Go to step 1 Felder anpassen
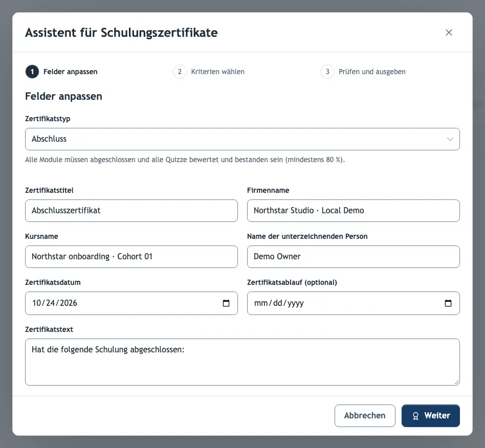This screenshot has height=448, width=485. tap(61, 72)
